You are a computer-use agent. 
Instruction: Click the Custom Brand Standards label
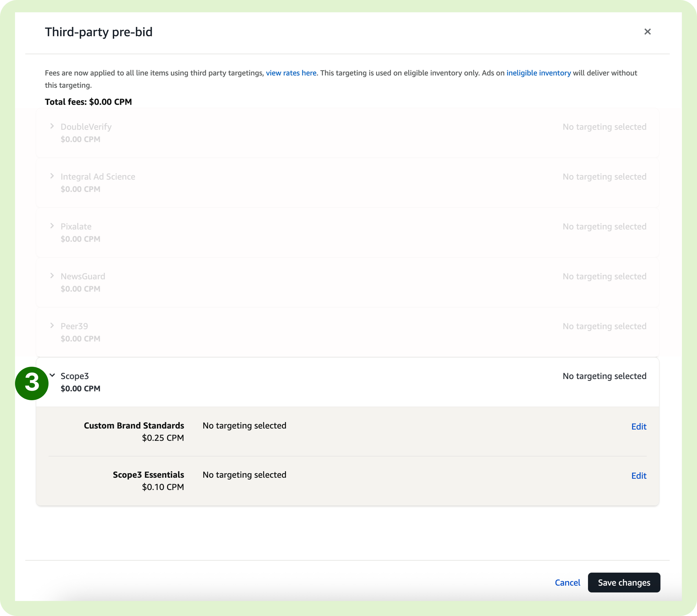pyautogui.click(x=134, y=425)
